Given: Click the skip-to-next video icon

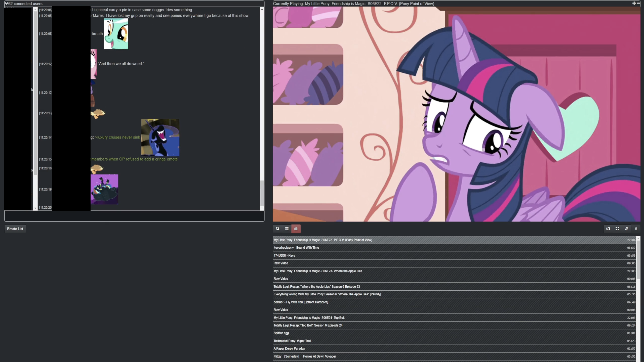Looking at the screenshot, I should coord(636,229).
